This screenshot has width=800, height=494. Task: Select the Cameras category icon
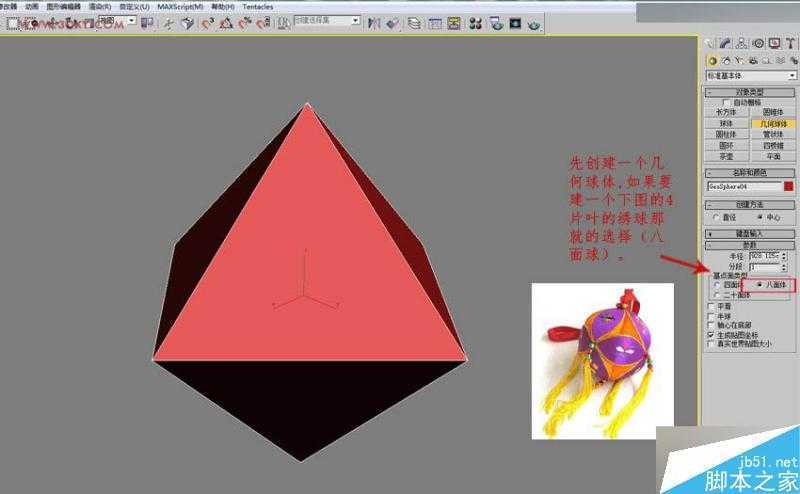point(753,61)
